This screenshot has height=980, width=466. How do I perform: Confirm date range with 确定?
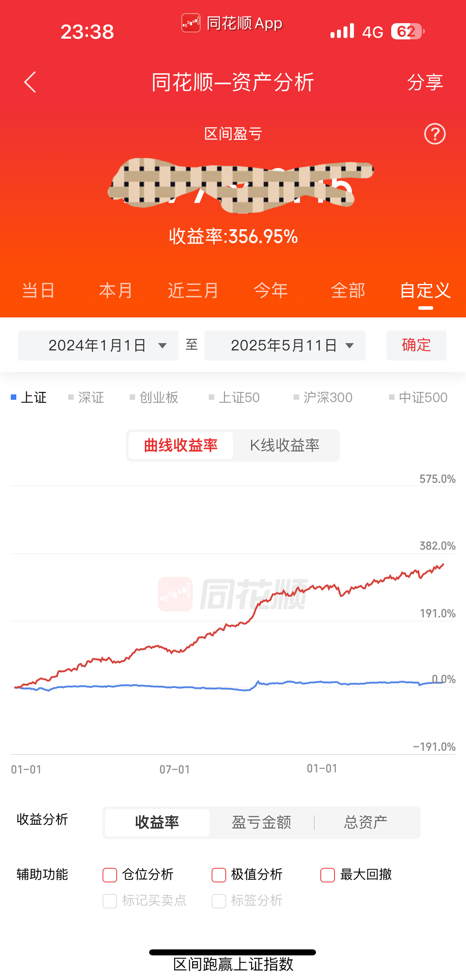(416, 345)
